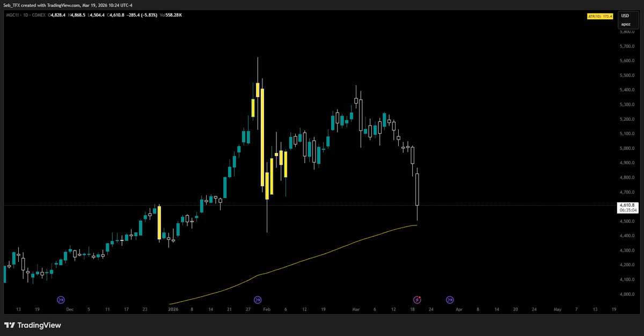Click the open value 4,828.4
The image size is (644, 336).
(57, 15)
